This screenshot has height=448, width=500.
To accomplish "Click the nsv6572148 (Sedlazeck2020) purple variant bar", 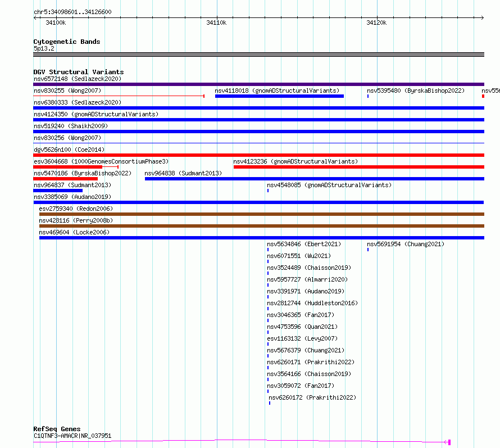I will tap(258, 84).
